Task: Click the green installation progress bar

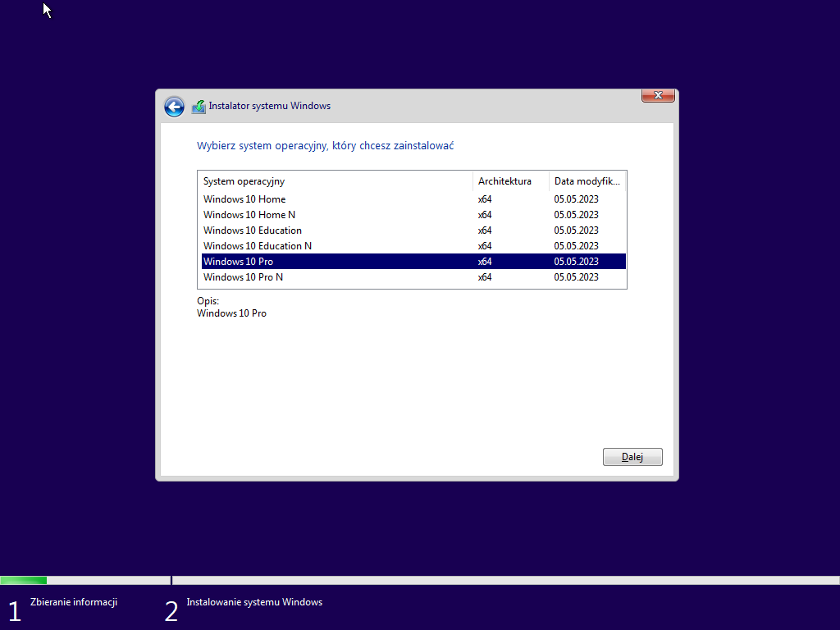Action: (x=24, y=580)
